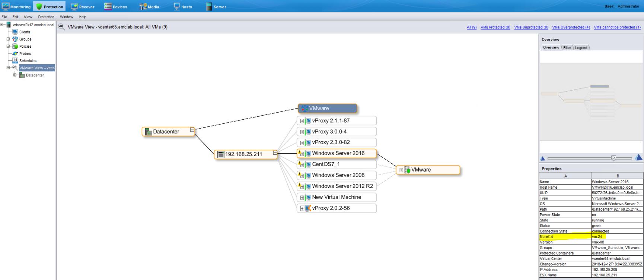The image size is (644, 280).
Task: Open the Hosts toolbar icon
Action: 177,6
